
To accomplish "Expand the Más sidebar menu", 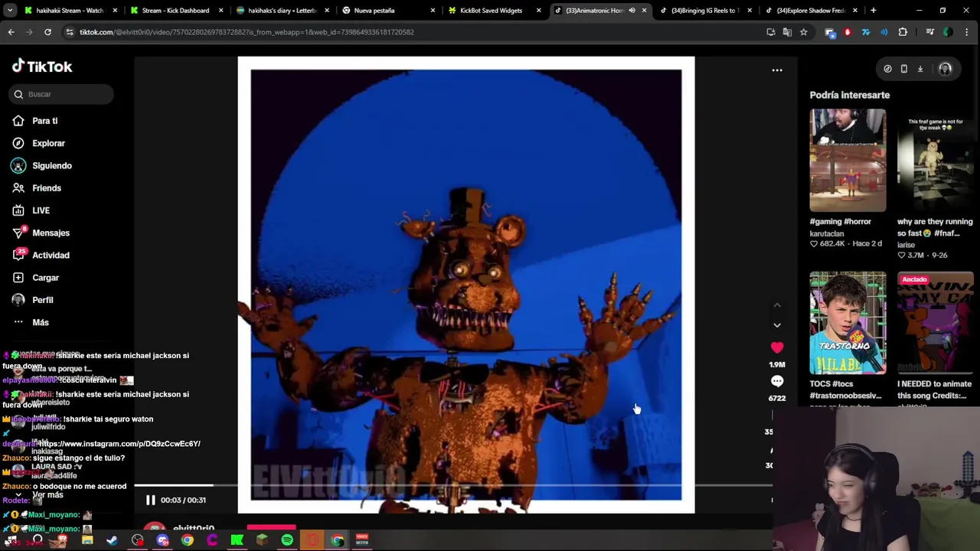I will [40, 322].
